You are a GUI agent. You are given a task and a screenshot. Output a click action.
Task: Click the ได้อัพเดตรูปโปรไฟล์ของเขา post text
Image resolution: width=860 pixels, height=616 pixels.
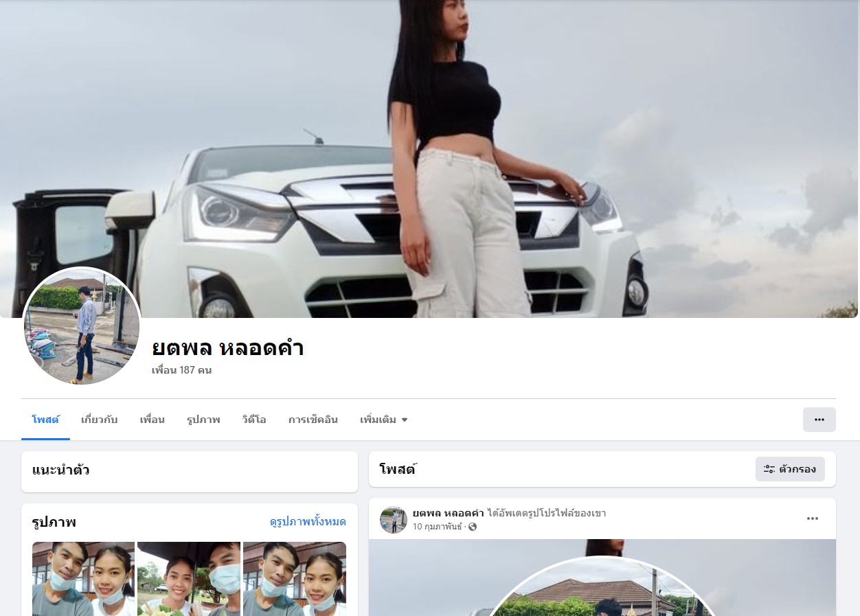click(546, 513)
